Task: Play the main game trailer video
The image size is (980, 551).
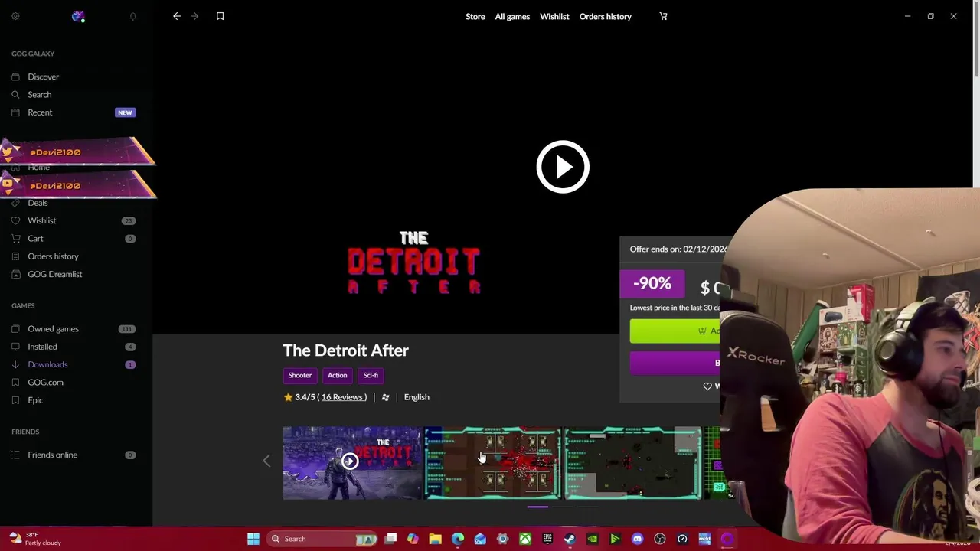Action: 563,166
